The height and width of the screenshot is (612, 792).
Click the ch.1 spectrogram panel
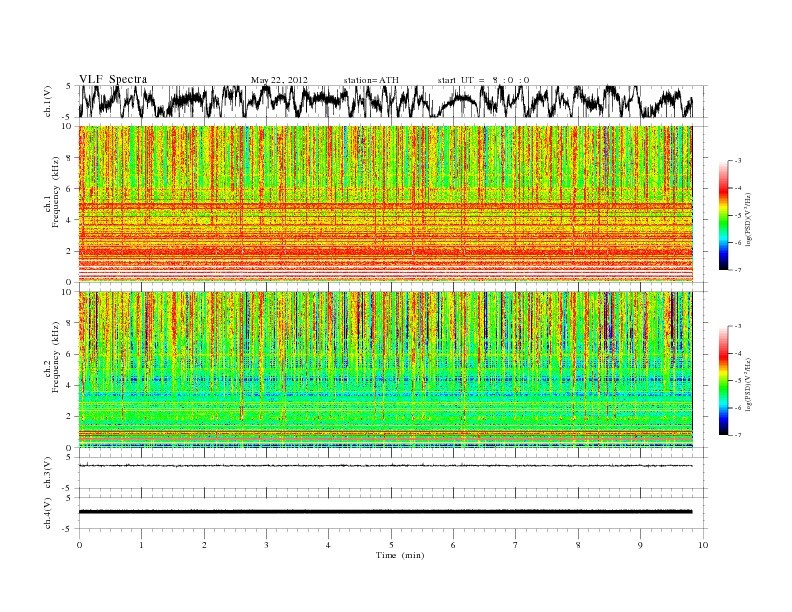386,204
